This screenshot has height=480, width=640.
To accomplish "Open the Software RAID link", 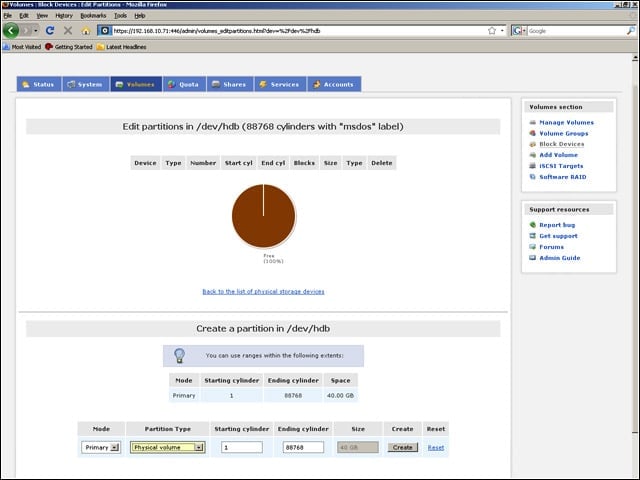I will click(563, 177).
